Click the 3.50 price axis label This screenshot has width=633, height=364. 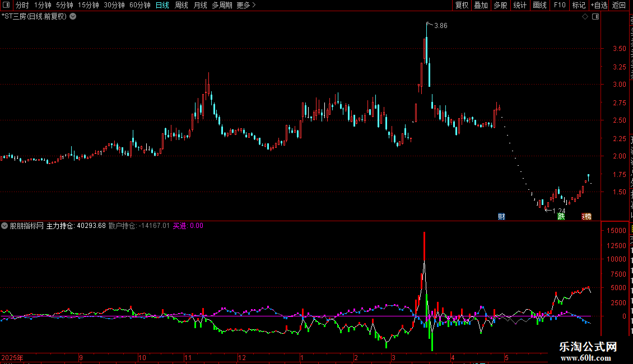tap(619, 48)
